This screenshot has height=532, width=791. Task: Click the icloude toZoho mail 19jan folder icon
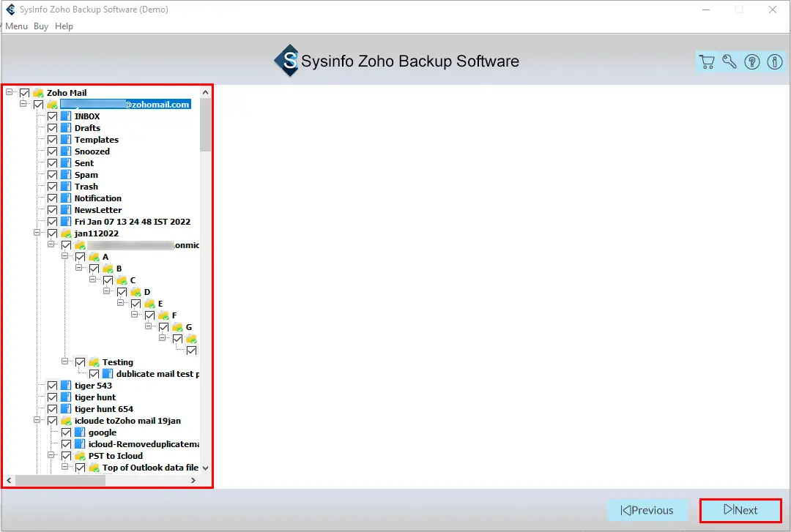point(66,421)
